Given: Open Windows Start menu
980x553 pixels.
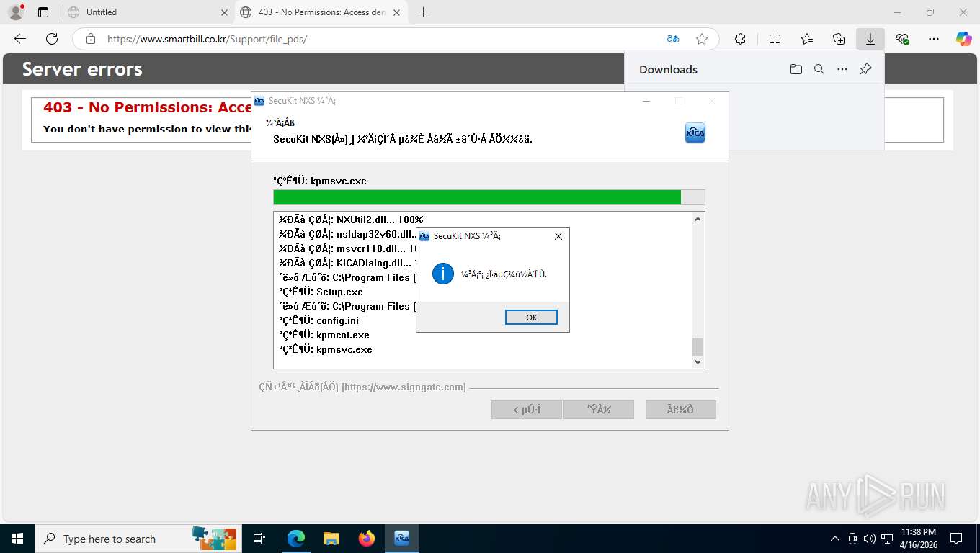Looking at the screenshot, I should click(x=17, y=539).
